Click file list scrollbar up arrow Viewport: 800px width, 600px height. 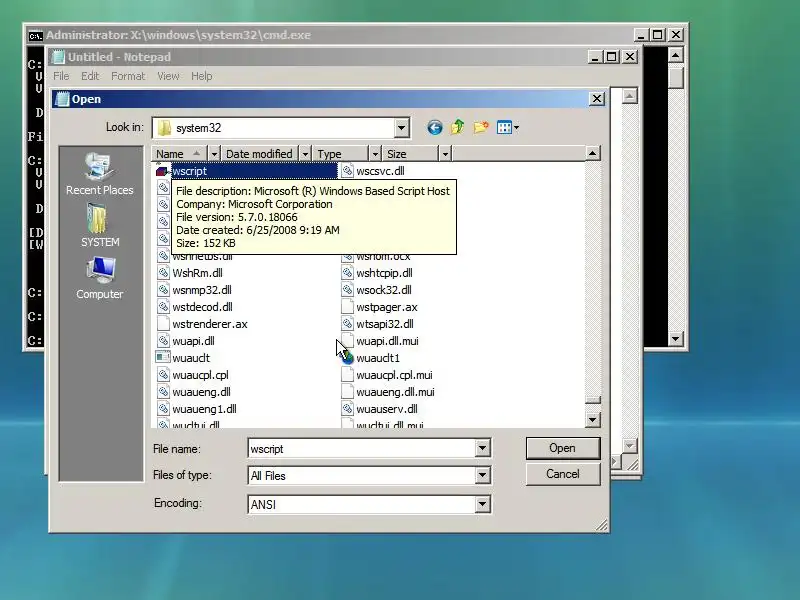pyautogui.click(x=592, y=154)
